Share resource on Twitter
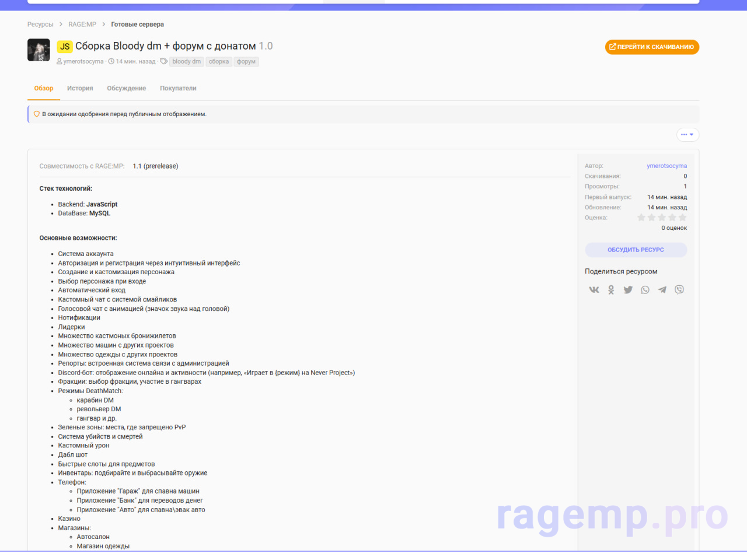The width and height of the screenshot is (747, 560). (x=628, y=290)
